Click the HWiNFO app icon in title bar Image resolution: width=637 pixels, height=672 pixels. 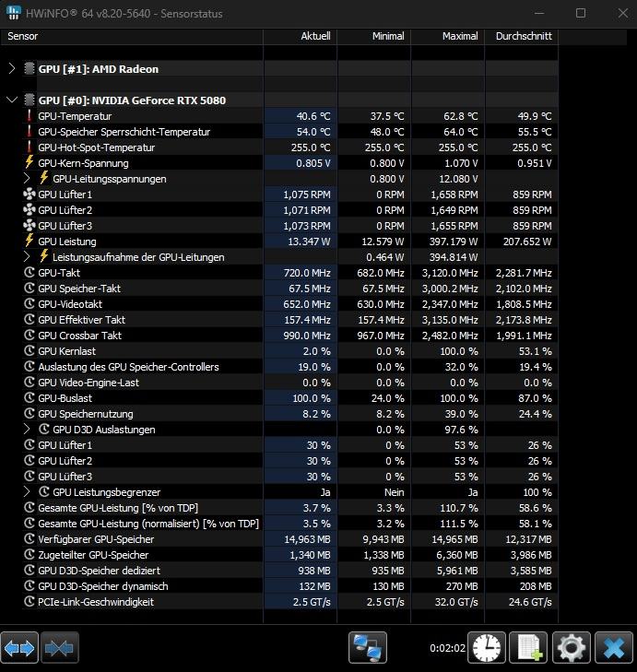coord(13,13)
